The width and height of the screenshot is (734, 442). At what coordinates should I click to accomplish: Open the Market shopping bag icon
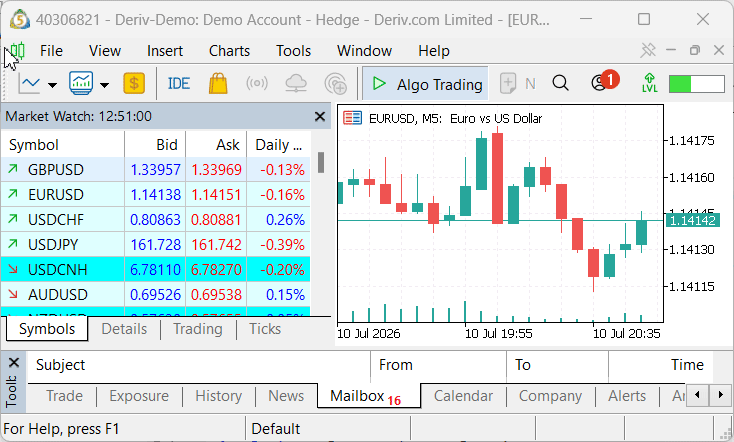[218, 83]
